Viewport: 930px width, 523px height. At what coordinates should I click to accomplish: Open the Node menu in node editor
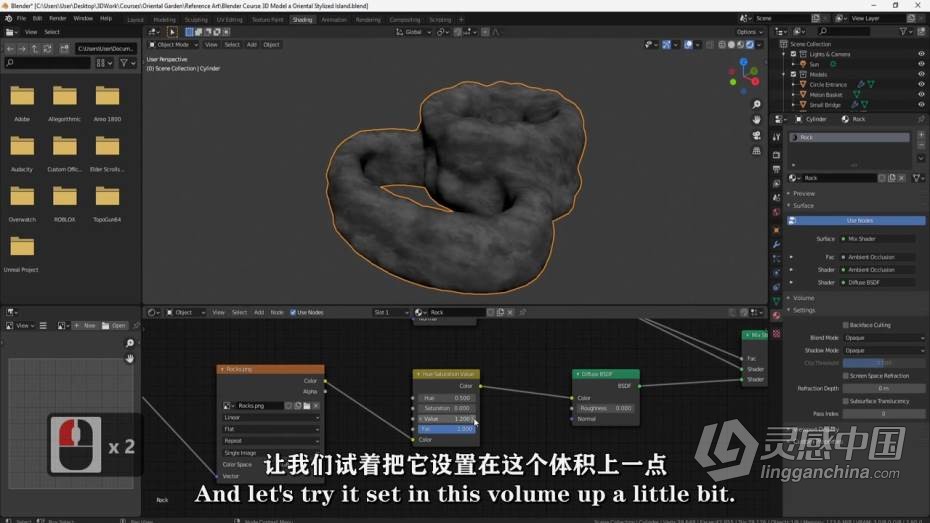tap(277, 312)
